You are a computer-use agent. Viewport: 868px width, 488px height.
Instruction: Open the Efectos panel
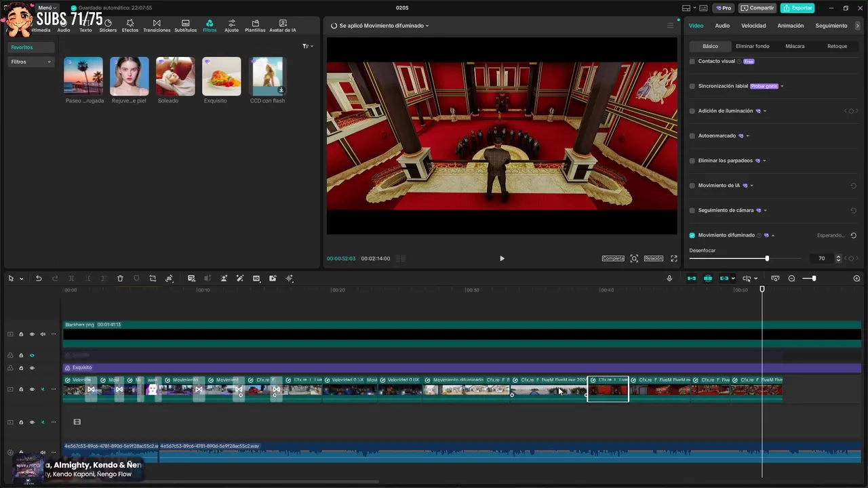[x=130, y=26]
